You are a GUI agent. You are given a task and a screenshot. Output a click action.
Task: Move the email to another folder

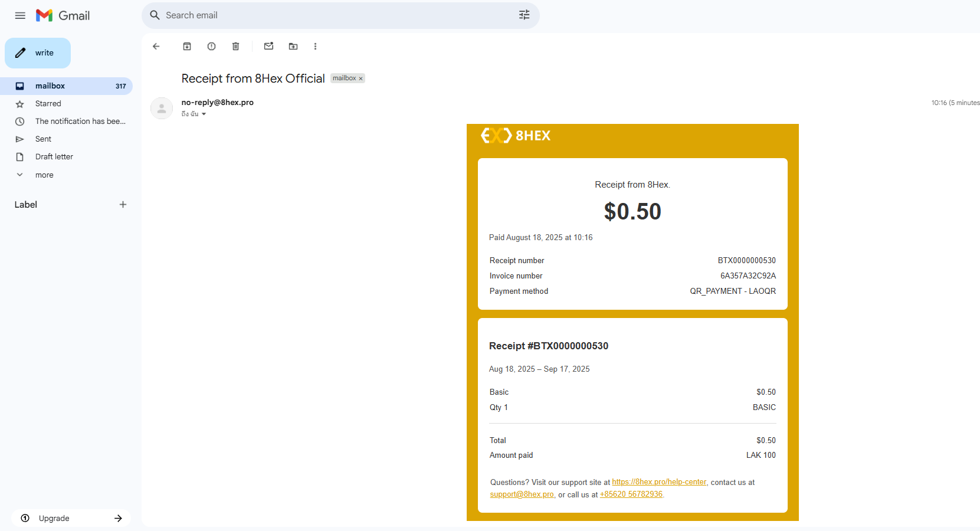point(293,46)
